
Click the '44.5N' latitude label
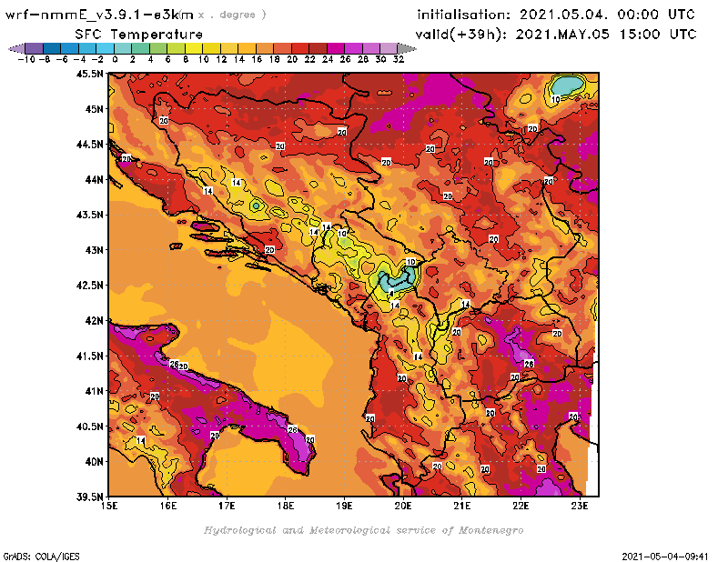point(89,145)
